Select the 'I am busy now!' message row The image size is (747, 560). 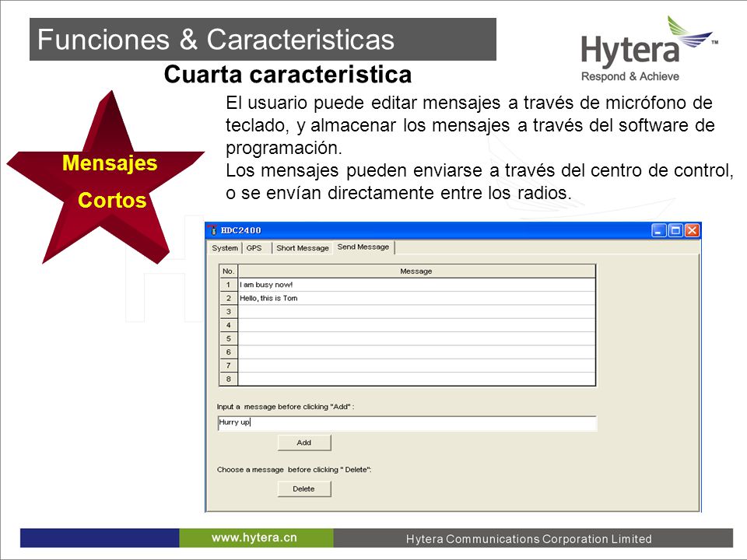click(x=416, y=285)
